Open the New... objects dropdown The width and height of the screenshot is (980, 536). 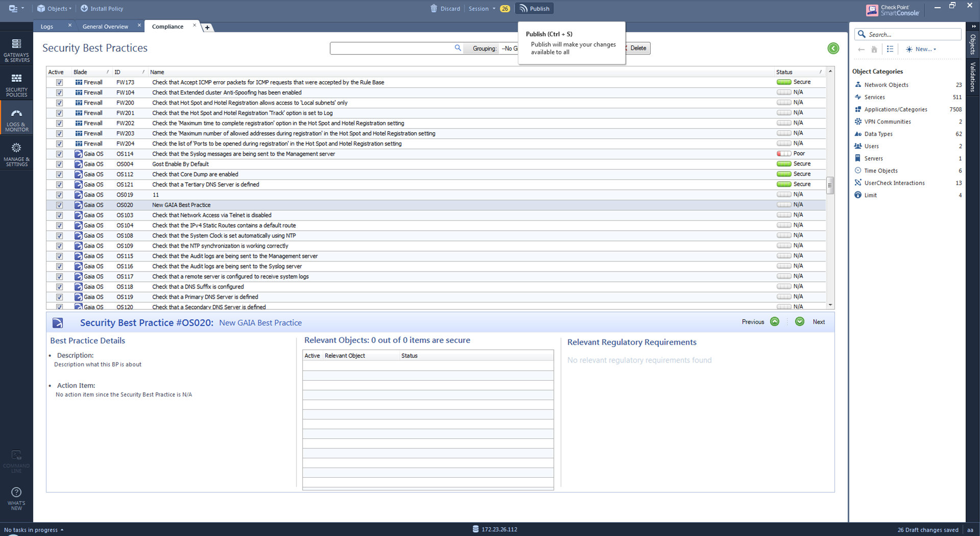tap(921, 49)
